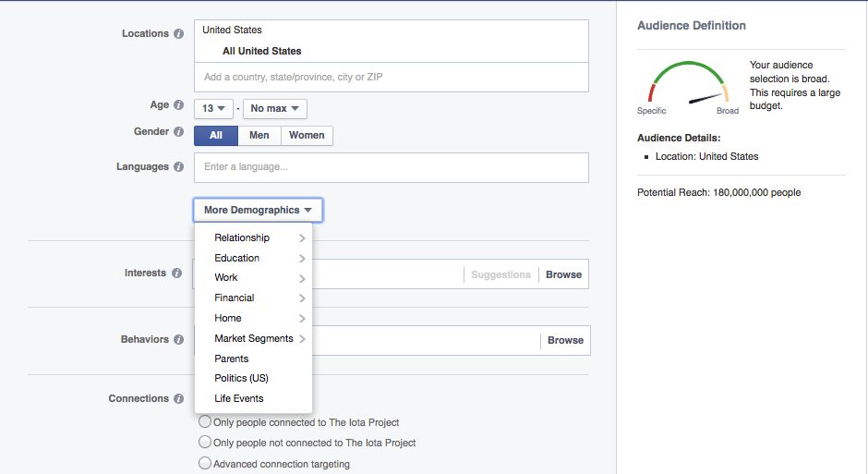868x474 pixels.
Task: Click Location: United States audience detail
Action: 707,157
